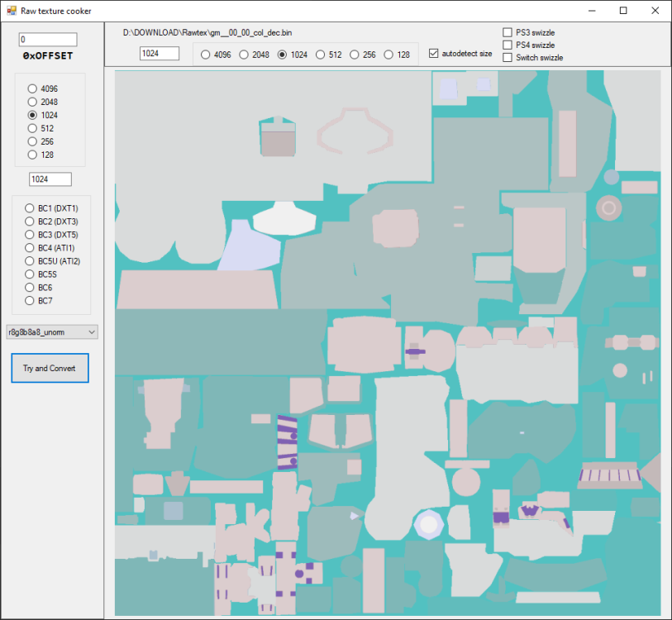
Task: Pick the BC7 compression format
Action: click(30, 301)
